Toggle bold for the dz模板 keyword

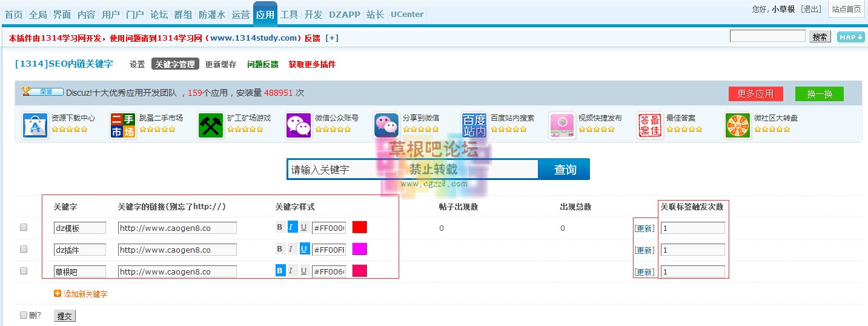pyautogui.click(x=280, y=227)
